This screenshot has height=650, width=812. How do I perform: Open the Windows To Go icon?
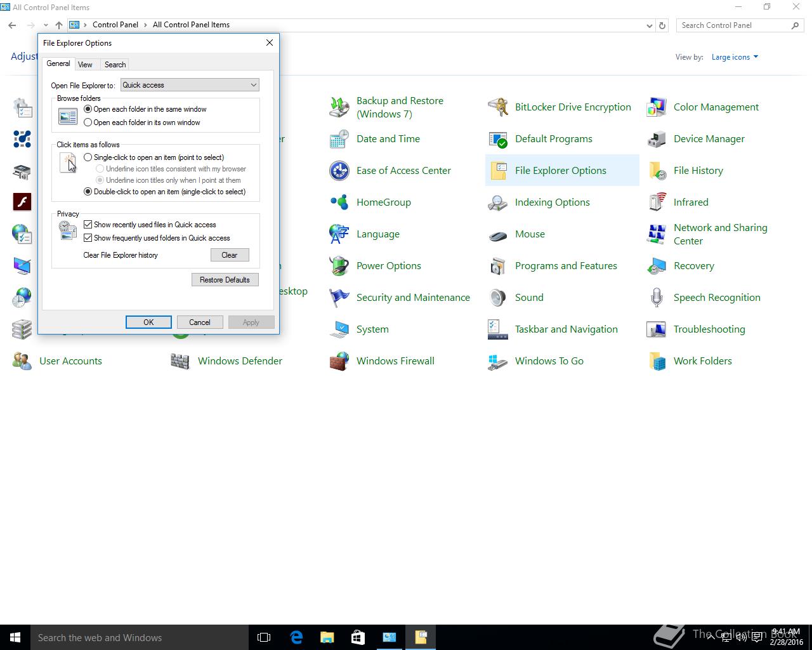click(498, 361)
